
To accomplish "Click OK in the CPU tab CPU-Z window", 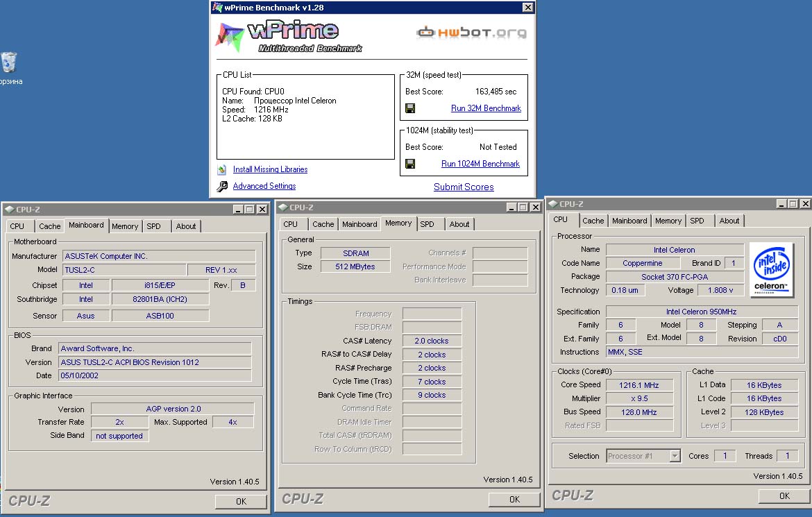I will click(x=784, y=495).
